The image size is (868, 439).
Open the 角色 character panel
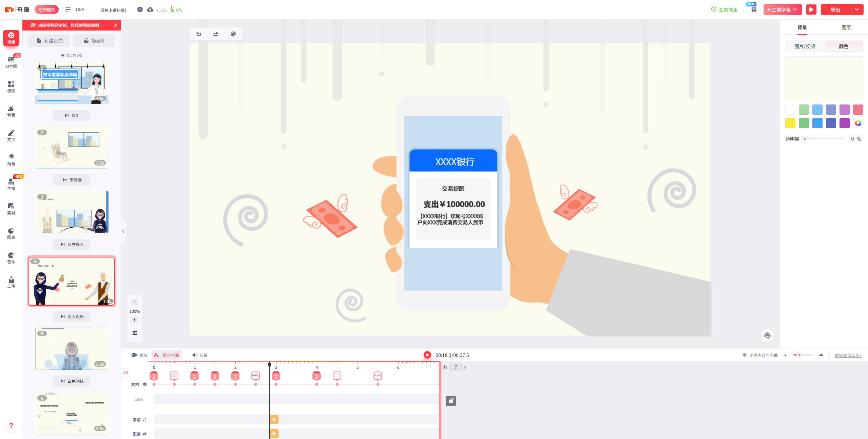[11, 159]
